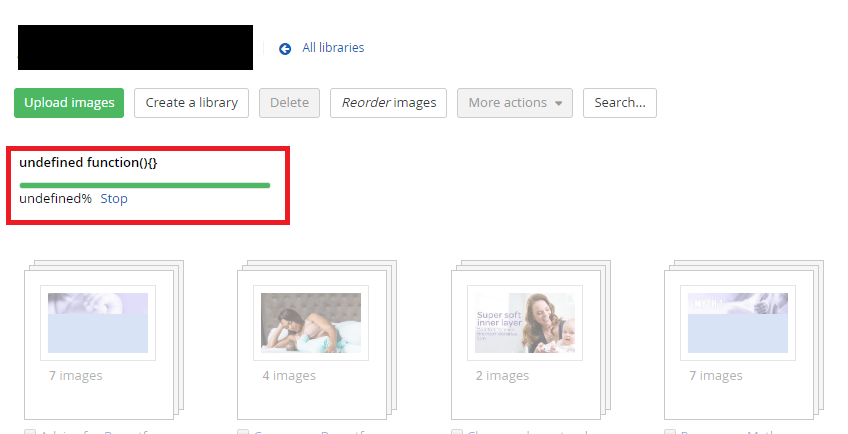Screen dimensions: 848x434
Task: Click Reorder images
Action: coord(388,103)
